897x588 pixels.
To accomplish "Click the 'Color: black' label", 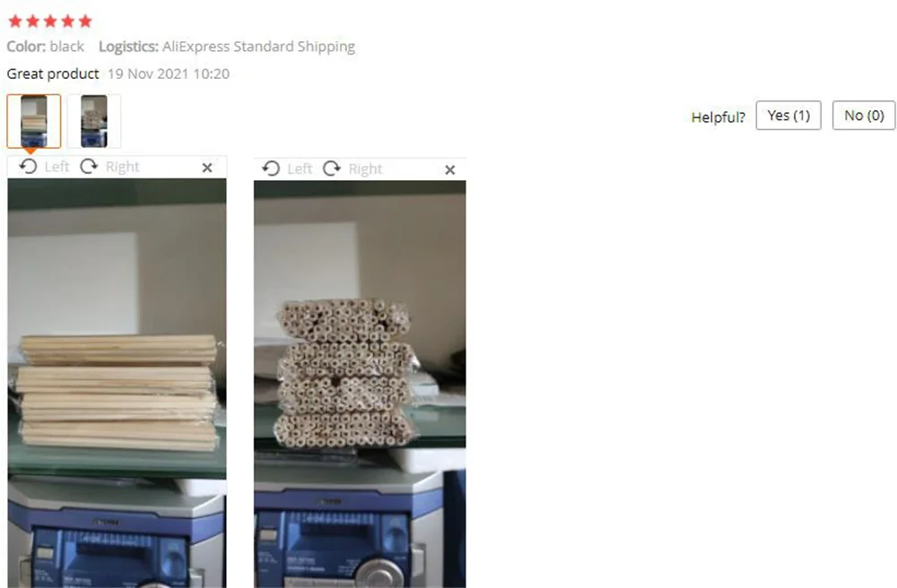I will [45, 47].
